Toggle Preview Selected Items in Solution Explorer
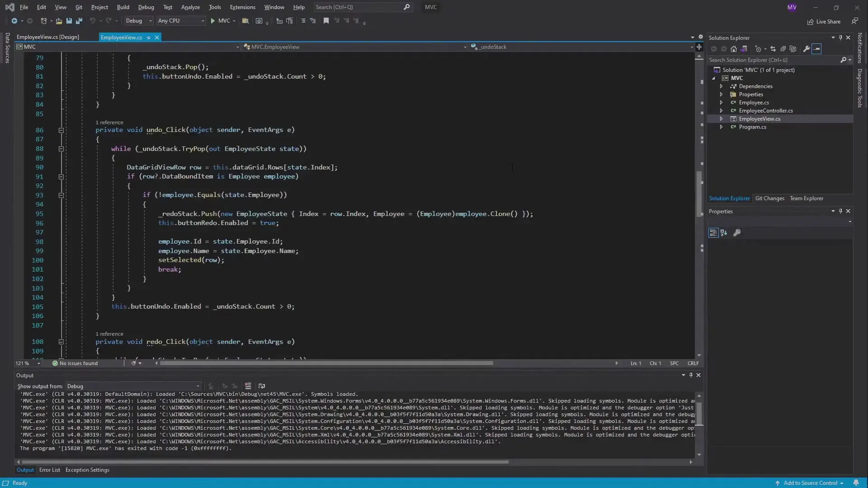868x488 pixels. coord(816,49)
